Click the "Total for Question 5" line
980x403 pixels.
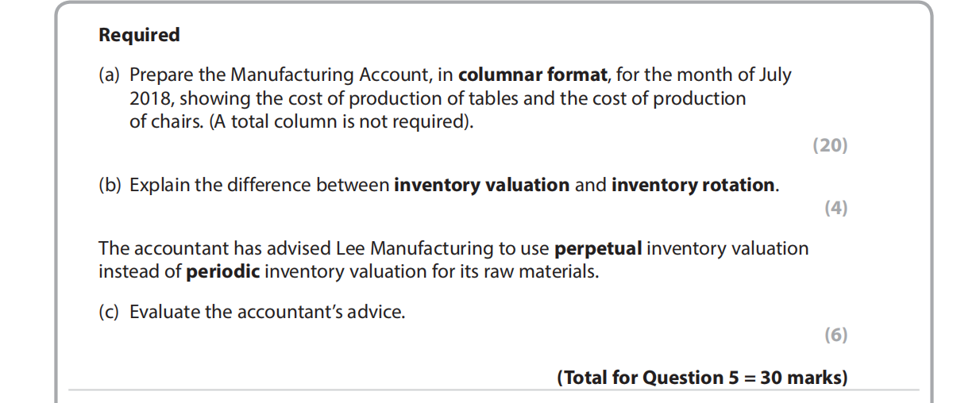702,378
